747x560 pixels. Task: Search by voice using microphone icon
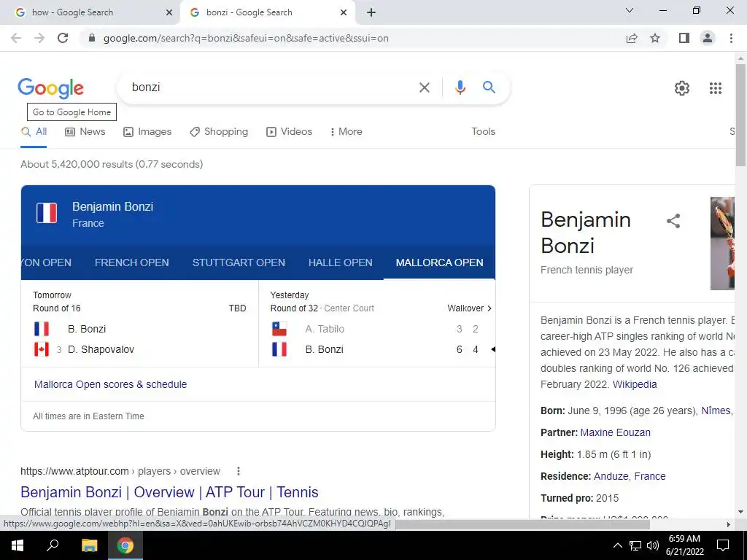460,87
